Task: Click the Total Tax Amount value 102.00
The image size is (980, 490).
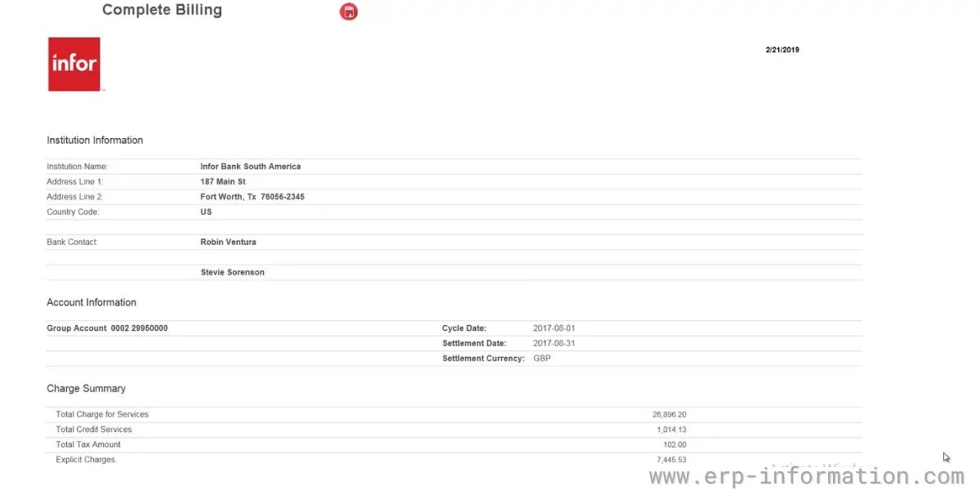Action: point(675,445)
